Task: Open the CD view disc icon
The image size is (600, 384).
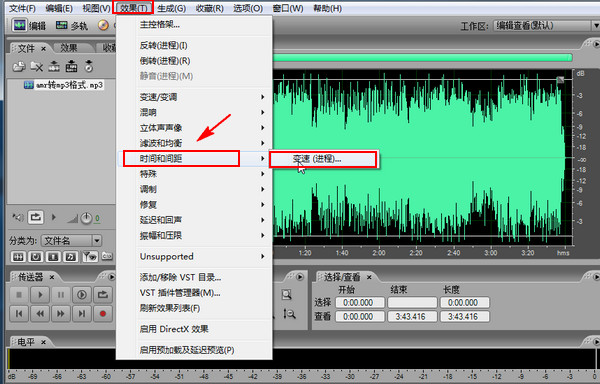Action: tap(103, 26)
